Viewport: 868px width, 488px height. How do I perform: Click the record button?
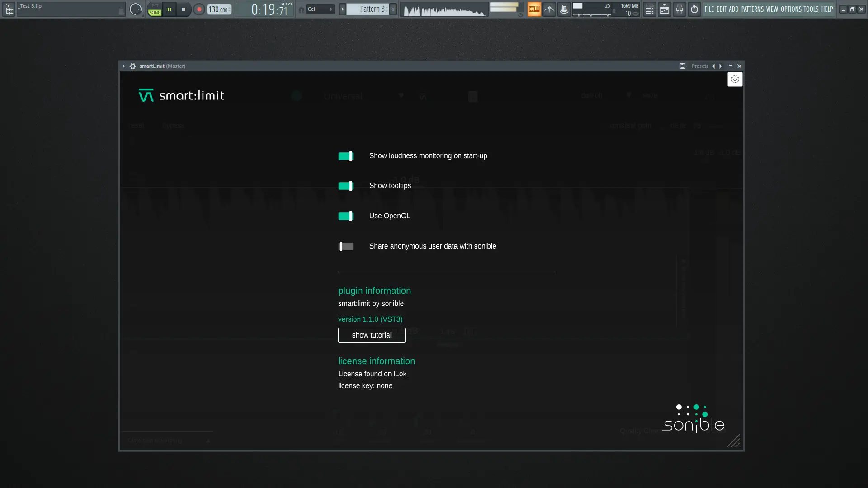tap(199, 9)
